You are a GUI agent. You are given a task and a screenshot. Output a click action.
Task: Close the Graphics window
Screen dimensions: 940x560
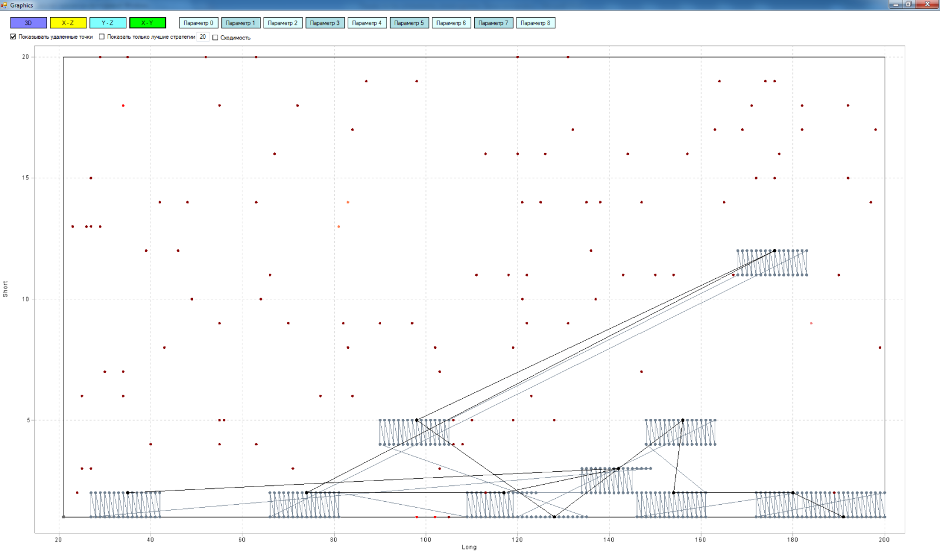928,4
